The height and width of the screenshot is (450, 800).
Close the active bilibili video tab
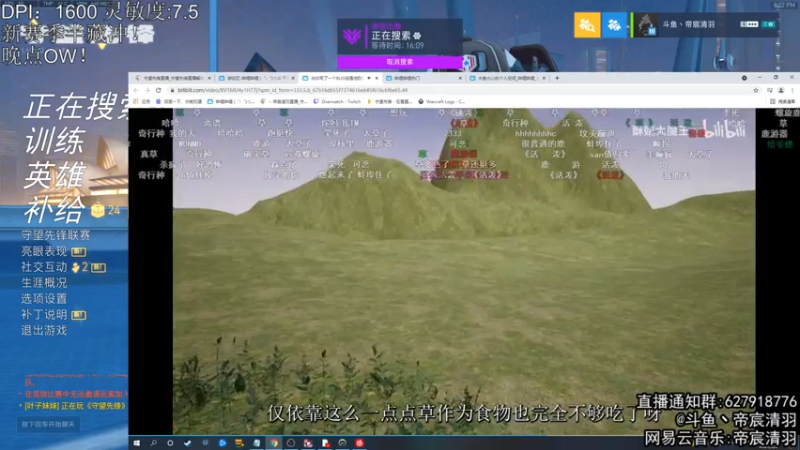pos(377,78)
